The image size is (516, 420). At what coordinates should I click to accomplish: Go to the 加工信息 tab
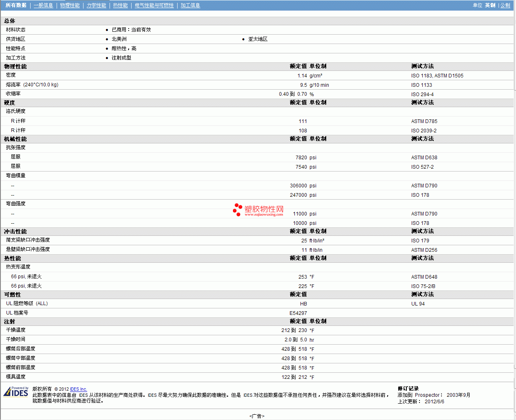coord(190,5)
